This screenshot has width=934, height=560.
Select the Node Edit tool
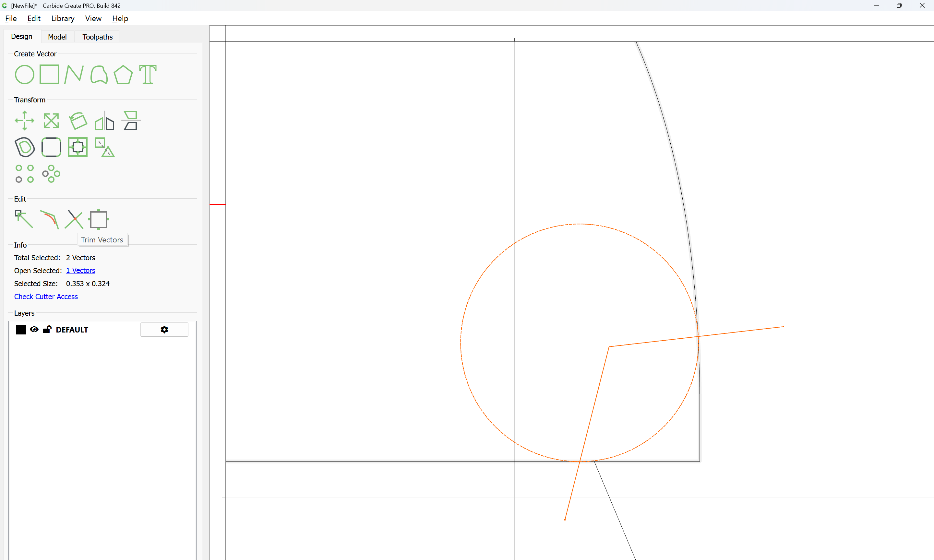coord(24,219)
